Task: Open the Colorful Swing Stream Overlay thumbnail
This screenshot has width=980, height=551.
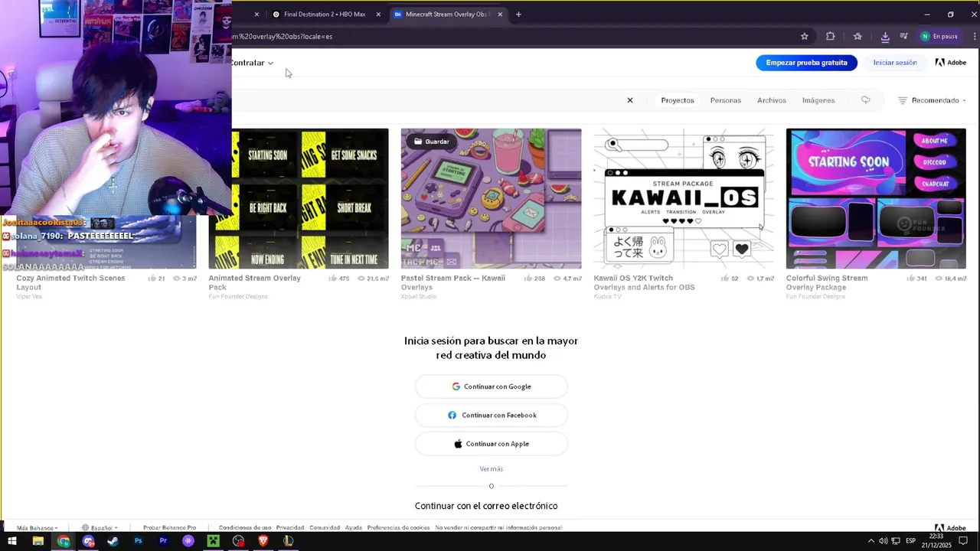Action: tap(876, 199)
